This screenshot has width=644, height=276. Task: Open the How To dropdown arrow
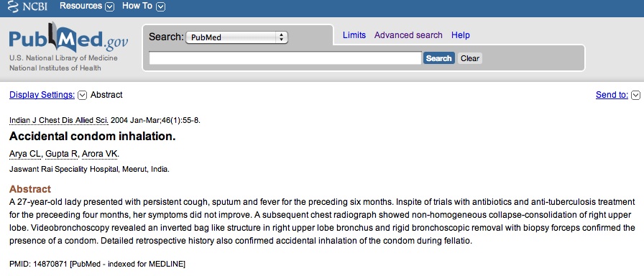coord(160,6)
